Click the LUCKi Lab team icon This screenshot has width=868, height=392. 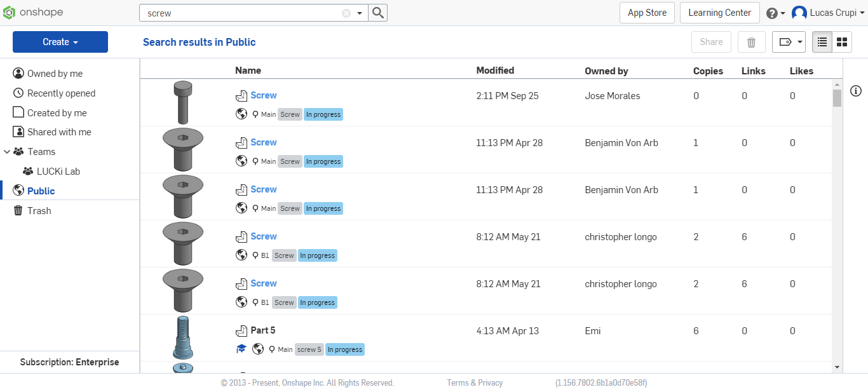(28, 172)
